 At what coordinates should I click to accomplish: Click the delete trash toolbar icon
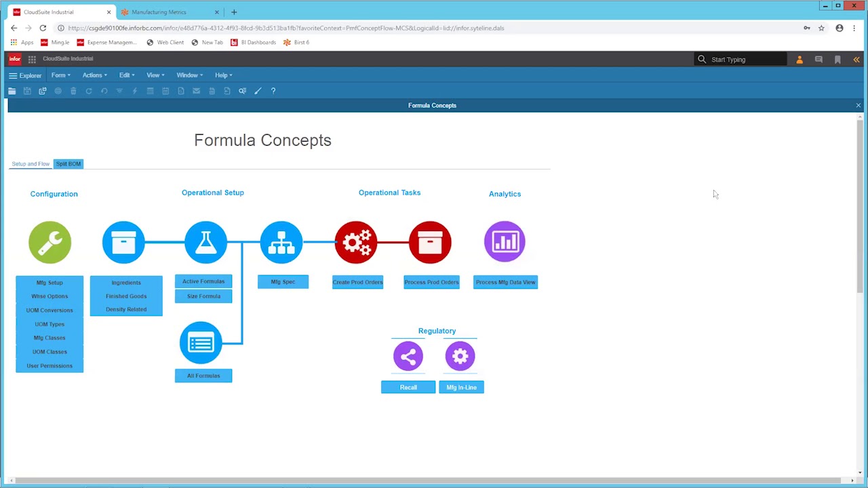(x=73, y=91)
